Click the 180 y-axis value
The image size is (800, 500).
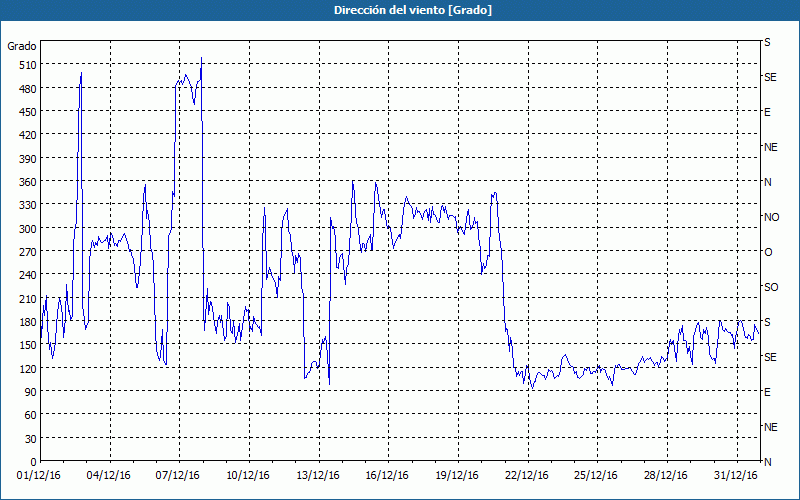pyautogui.click(x=27, y=322)
